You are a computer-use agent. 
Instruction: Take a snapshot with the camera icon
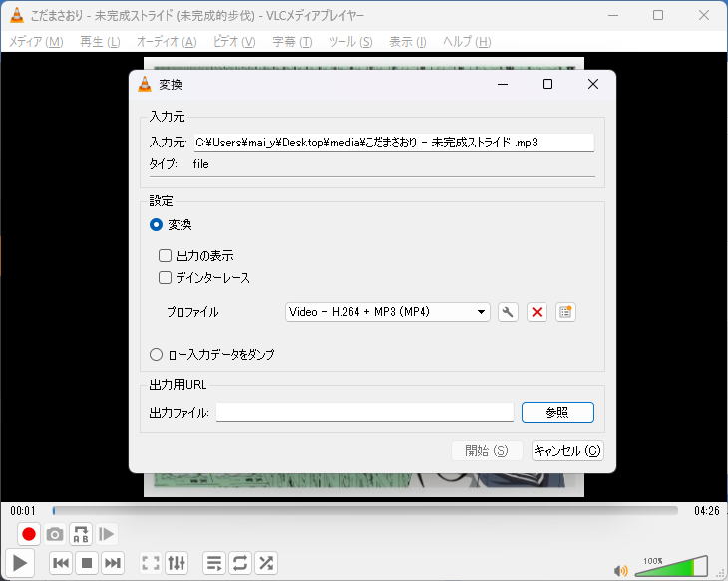click(55, 534)
